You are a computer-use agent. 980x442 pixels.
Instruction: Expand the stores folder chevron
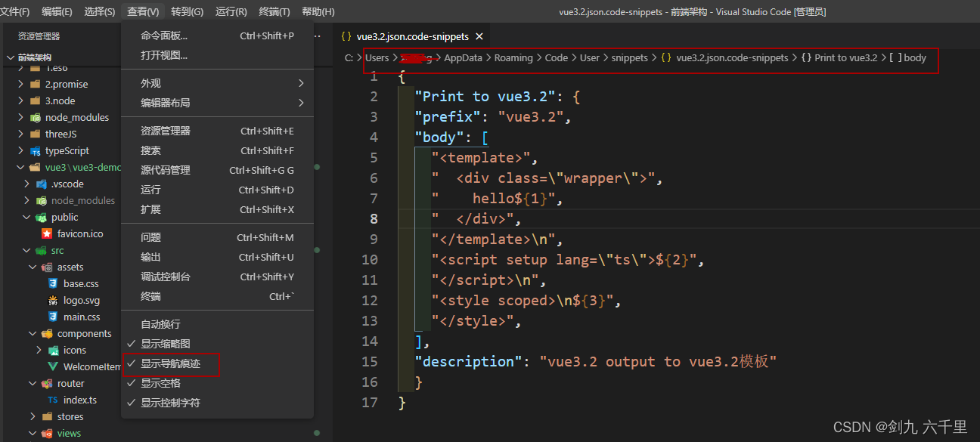pyautogui.click(x=33, y=416)
